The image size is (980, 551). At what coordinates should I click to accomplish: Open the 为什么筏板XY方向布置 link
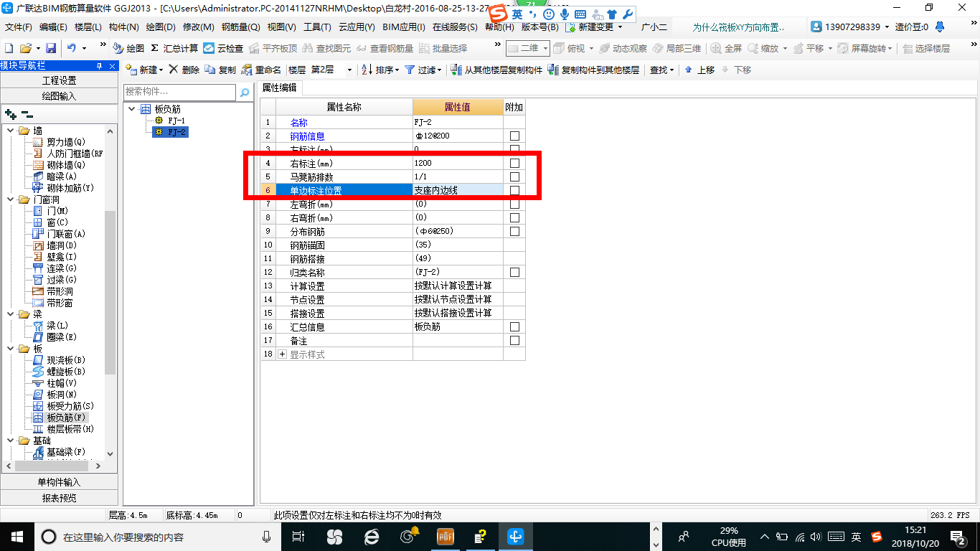[x=738, y=27]
